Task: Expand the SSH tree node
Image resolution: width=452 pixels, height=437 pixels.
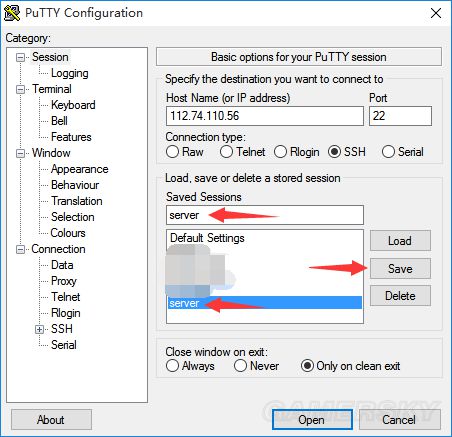Action: click(40, 329)
